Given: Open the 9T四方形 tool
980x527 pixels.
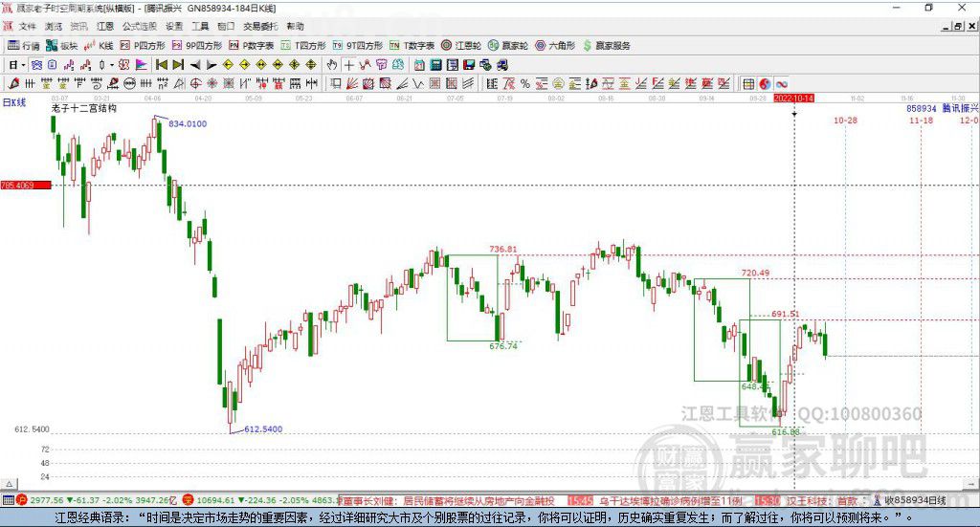Looking at the screenshot, I should (x=358, y=46).
